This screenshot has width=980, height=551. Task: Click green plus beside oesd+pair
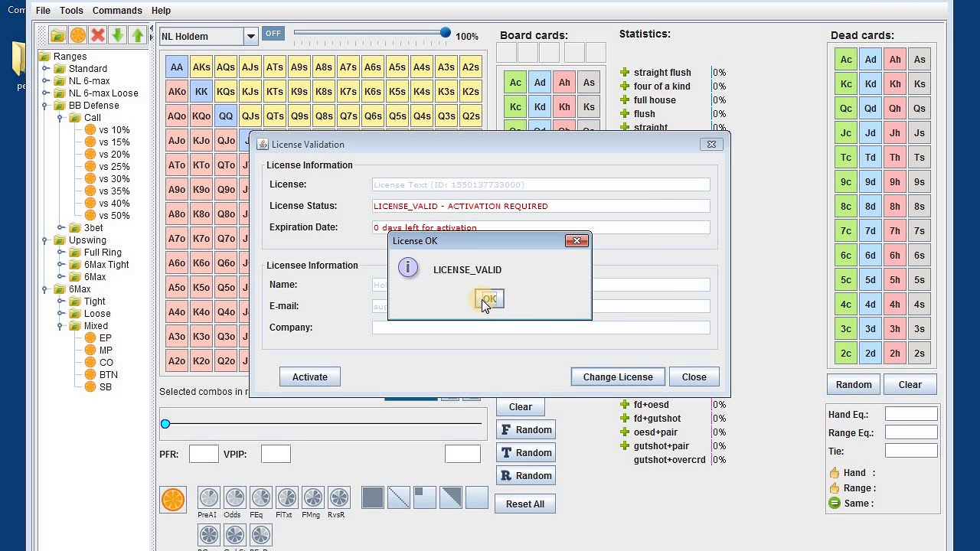point(625,432)
